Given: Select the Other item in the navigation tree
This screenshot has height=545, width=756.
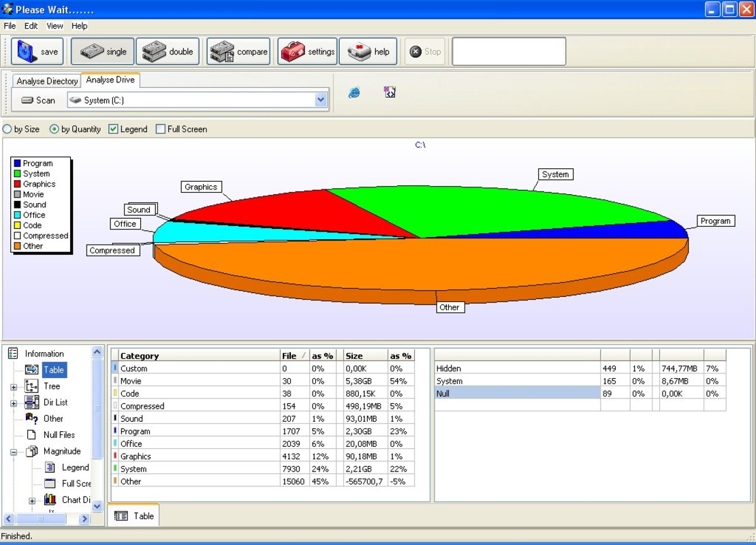Looking at the screenshot, I should pos(53,419).
